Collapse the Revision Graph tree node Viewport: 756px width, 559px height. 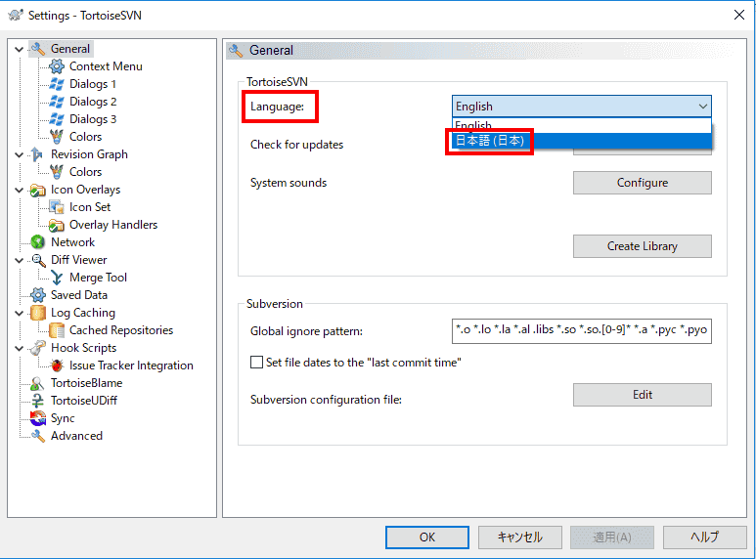19,154
